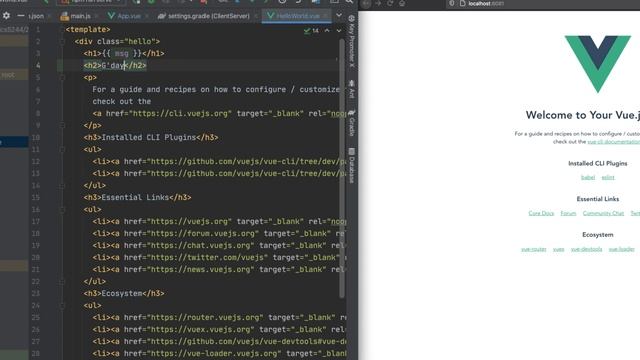Click the inspections checkmark showing 14

[311, 31]
